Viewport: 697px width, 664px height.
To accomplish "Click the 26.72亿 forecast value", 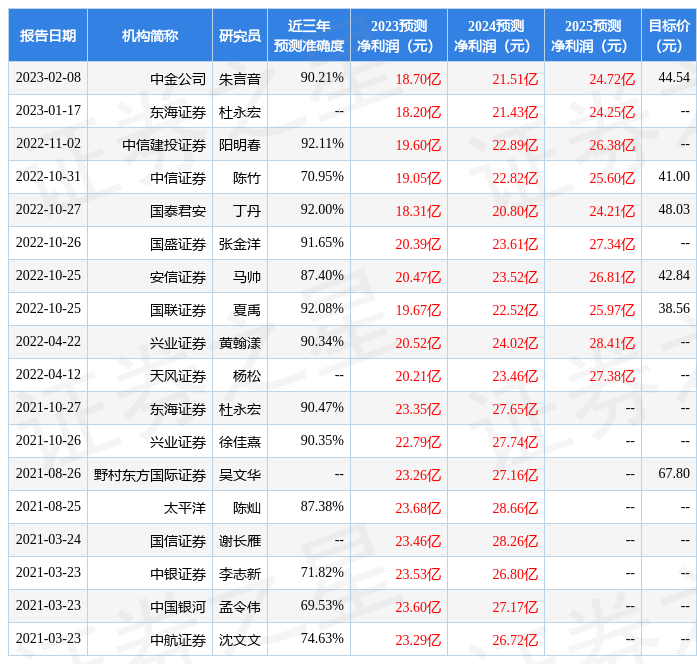I will [515, 640].
